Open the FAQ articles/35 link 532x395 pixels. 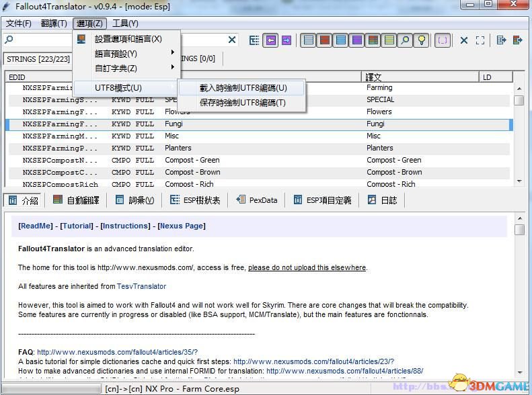pos(117,352)
